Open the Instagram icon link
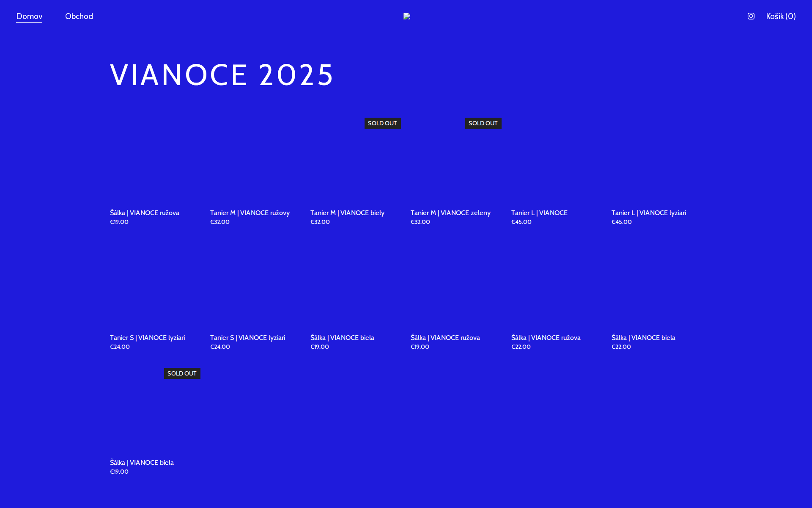The image size is (812, 508). (751, 16)
